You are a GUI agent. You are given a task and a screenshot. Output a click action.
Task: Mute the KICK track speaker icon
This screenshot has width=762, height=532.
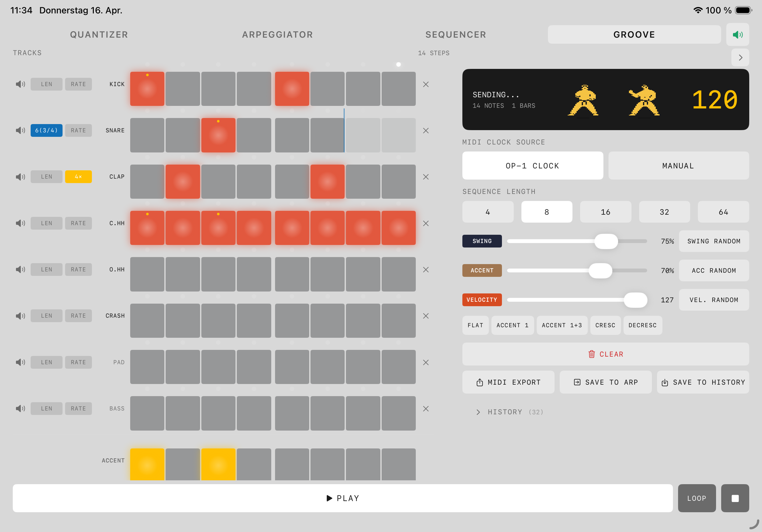tap(20, 84)
